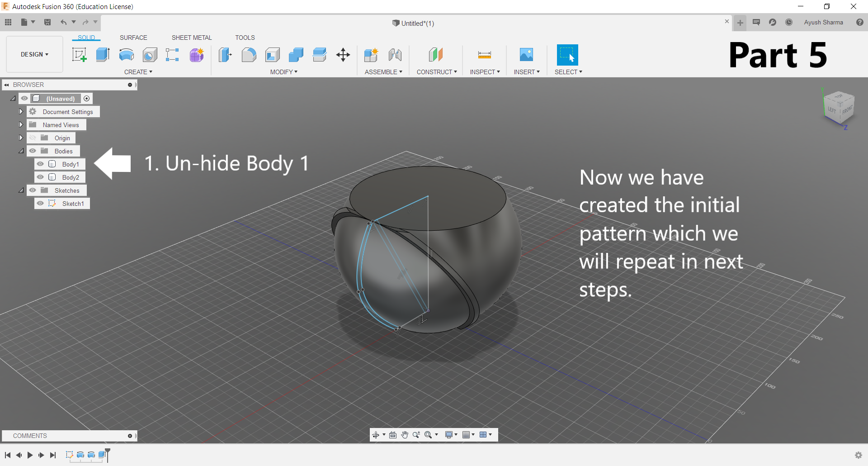Open the Ayush Sharma account menu
Viewport: 868px width, 466px height.
823,22
